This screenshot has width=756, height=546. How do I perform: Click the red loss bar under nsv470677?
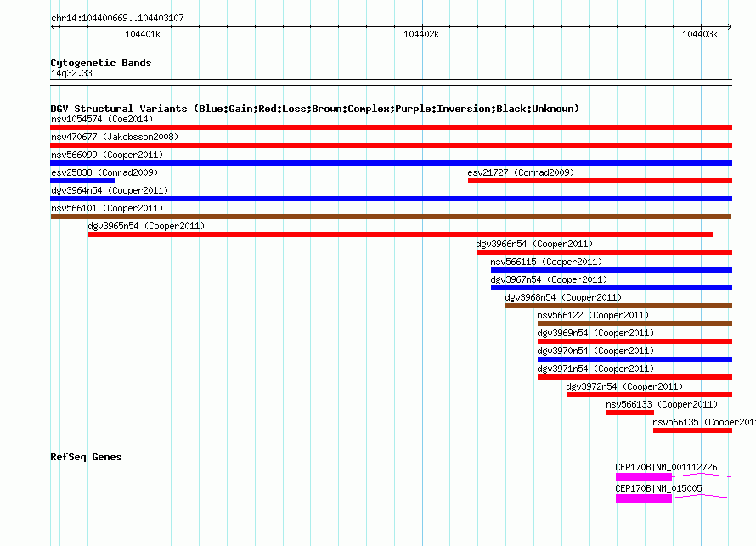[x=391, y=145]
